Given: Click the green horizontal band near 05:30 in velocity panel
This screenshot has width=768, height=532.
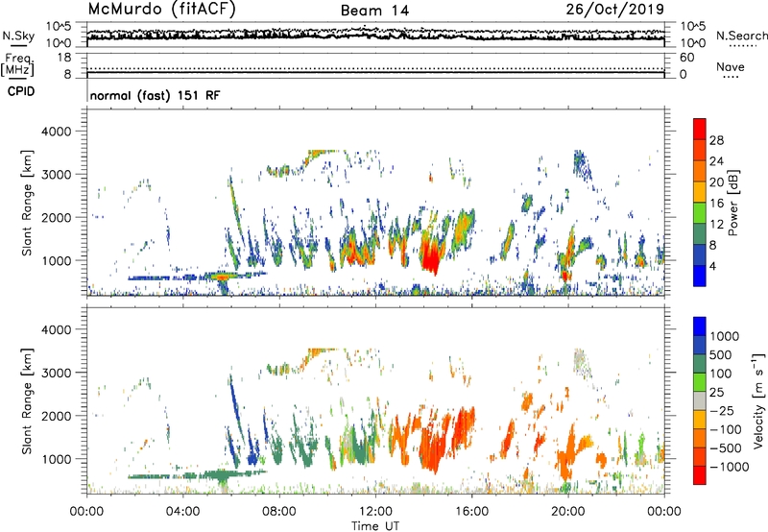Looking at the screenshot, I should coord(223,474).
